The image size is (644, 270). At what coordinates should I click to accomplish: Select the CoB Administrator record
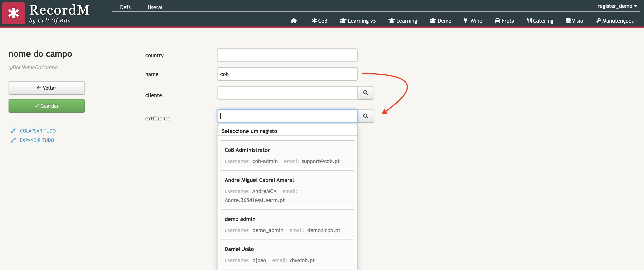click(287, 154)
